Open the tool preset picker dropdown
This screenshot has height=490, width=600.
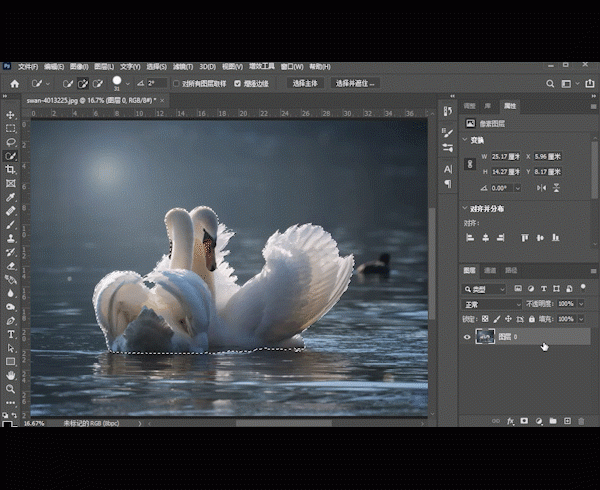pos(47,83)
